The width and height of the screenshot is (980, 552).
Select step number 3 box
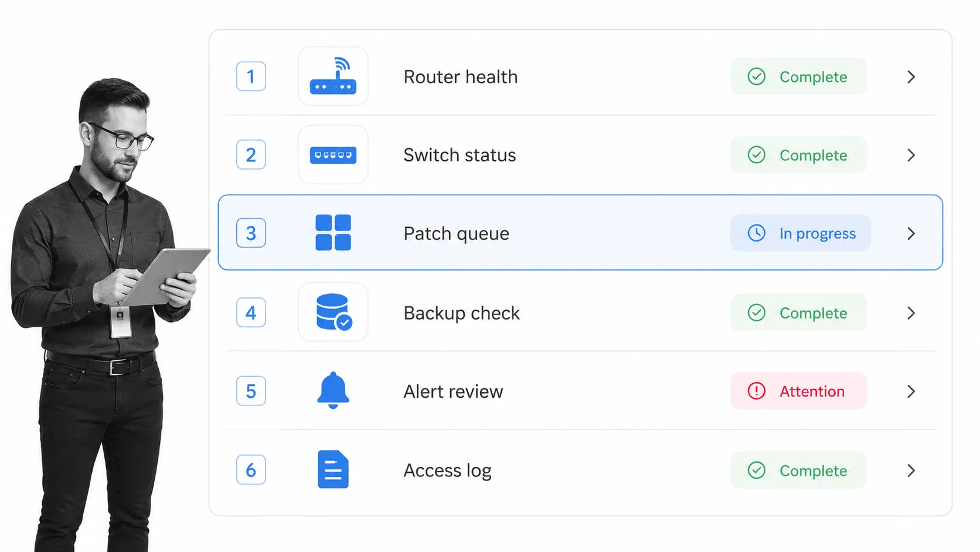251,233
